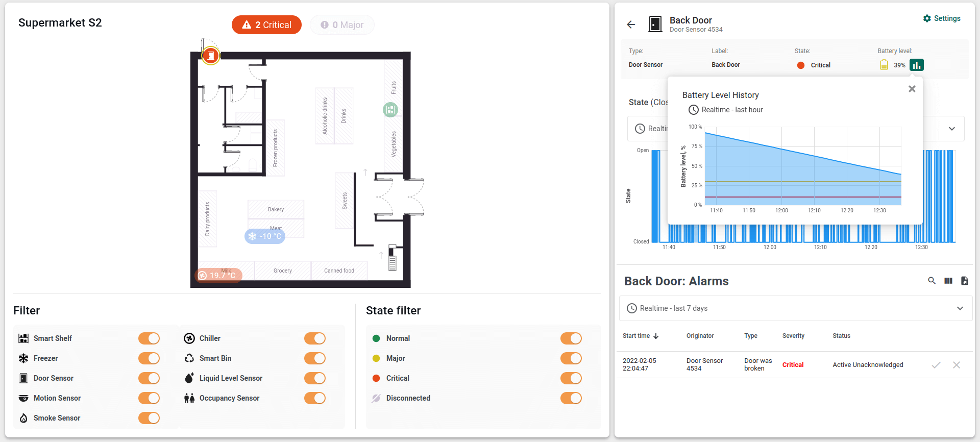Clear the Door was broken alarm
Image resolution: width=980 pixels, height=442 pixels.
coord(956,365)
